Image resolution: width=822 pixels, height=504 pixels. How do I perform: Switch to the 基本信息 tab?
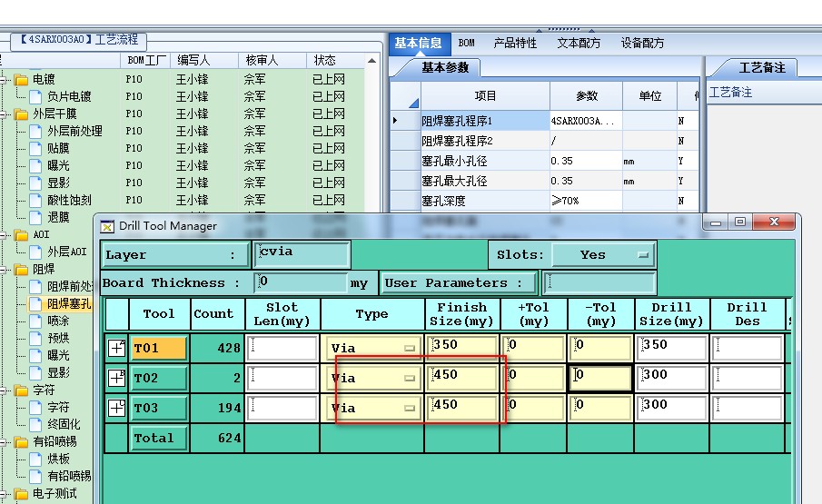419,43
